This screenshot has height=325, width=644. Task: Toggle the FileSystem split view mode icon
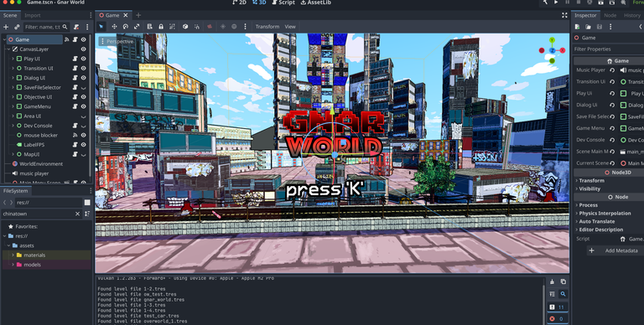[x=87, y=203]
